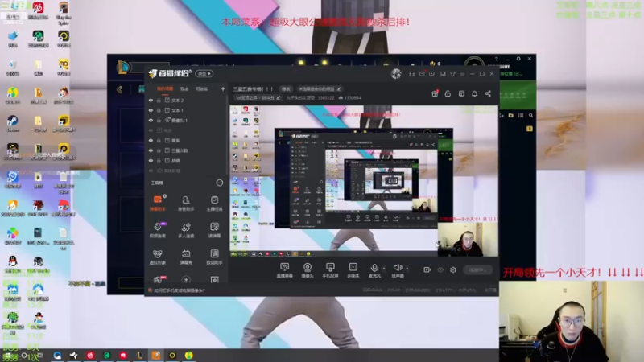Open the skin shirt icon in title bar

[452, 74]
